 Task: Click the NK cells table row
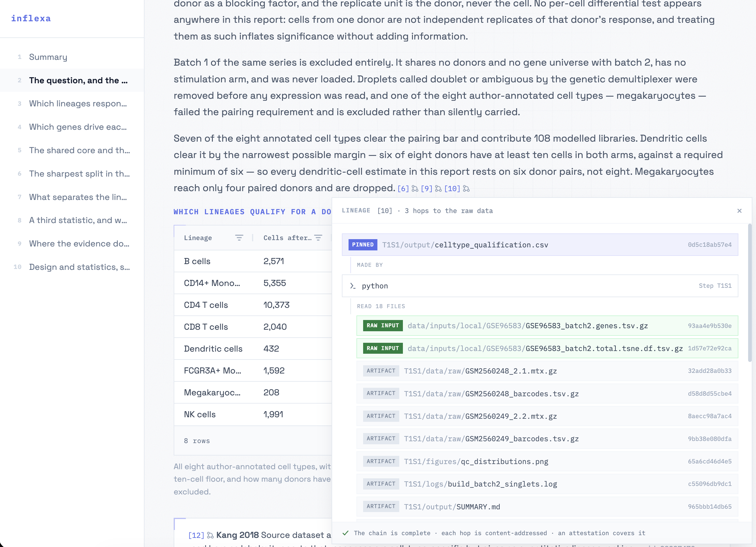(x=253, y=414)
